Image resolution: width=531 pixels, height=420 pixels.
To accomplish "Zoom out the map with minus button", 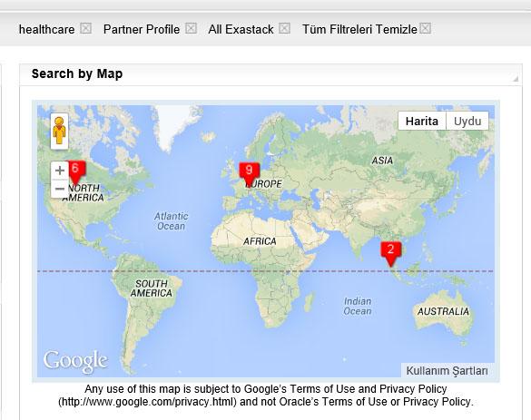I will point(60,189).
